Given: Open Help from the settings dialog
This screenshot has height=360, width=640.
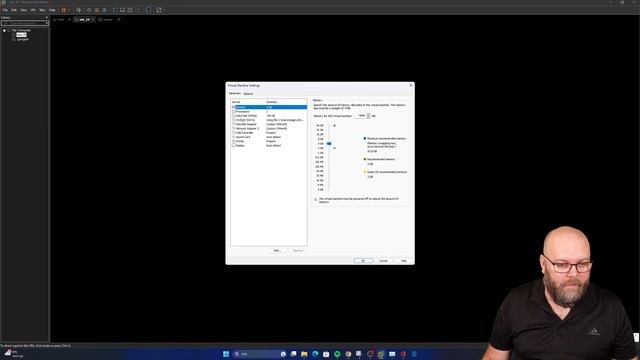Looking at the screenshot, I should tap(403, 260).
